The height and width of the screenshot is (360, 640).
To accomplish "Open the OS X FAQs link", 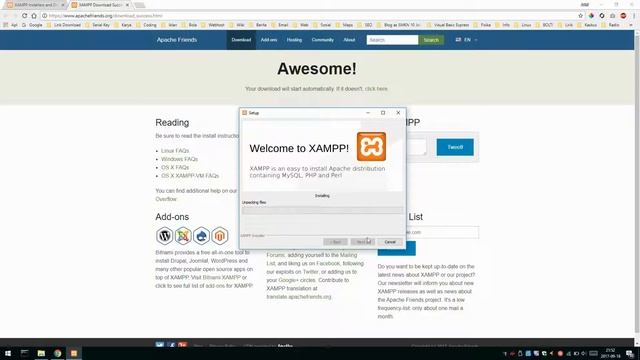I will [x=175, y=167].
